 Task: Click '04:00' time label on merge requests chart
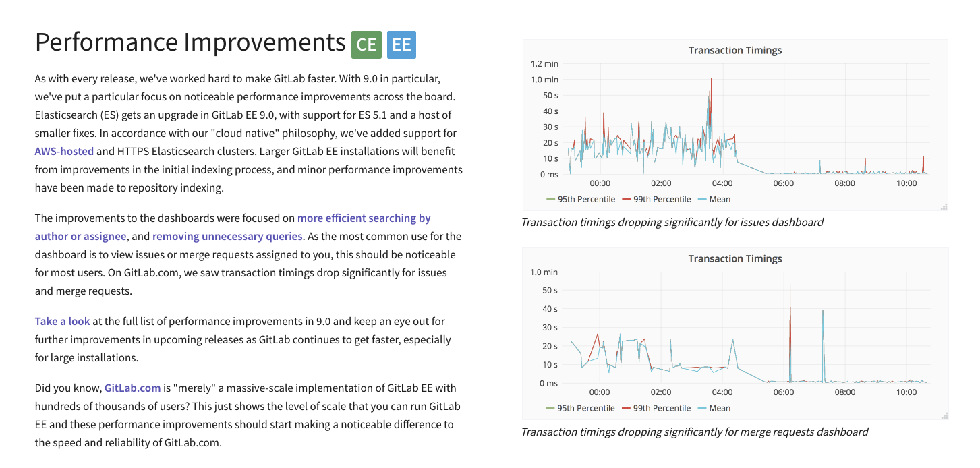[722, 392]
